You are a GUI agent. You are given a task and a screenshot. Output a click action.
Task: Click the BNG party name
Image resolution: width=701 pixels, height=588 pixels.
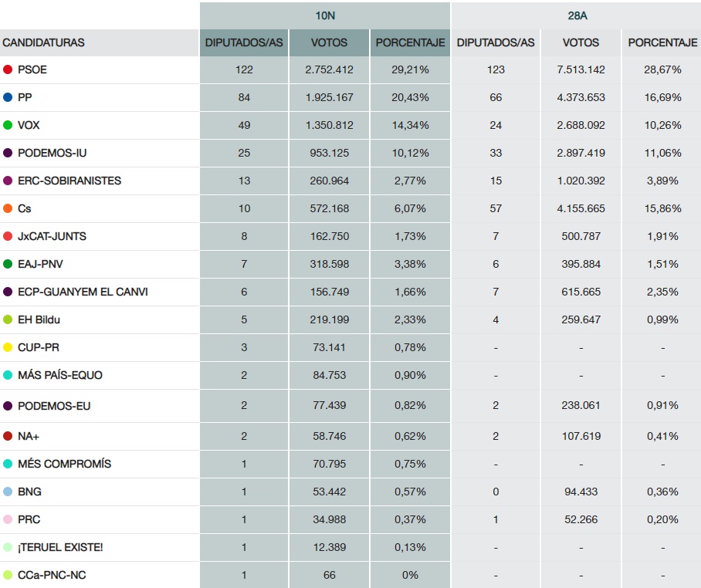pyautogui.click(x=29, y=492)
